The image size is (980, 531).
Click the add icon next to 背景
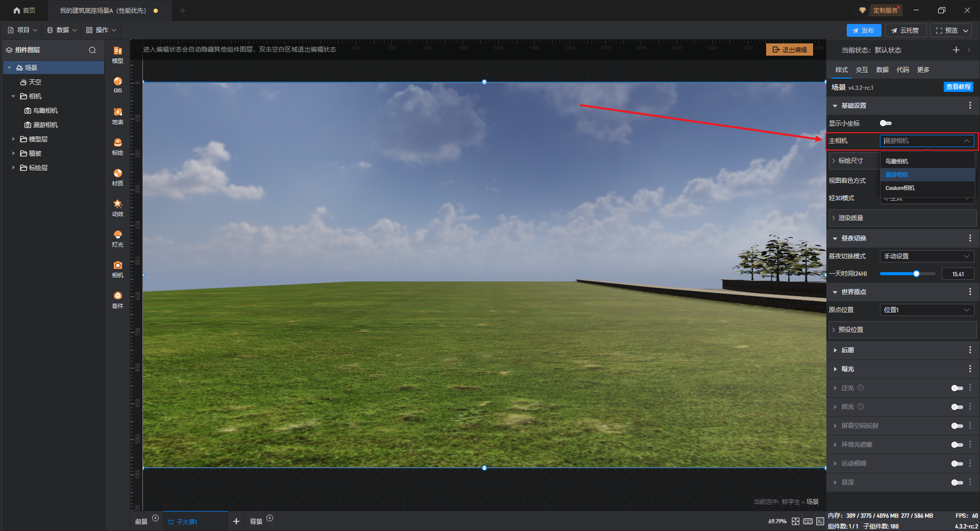coord(270,518)
